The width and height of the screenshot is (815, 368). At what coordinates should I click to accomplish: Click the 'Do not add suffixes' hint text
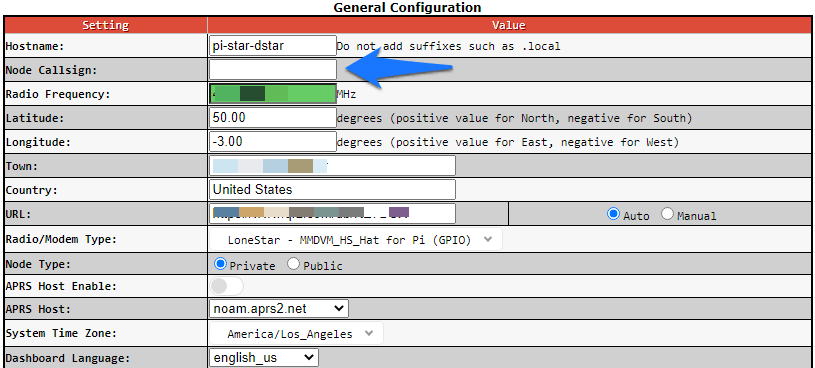pyautogui.click(x=449, y=46)
